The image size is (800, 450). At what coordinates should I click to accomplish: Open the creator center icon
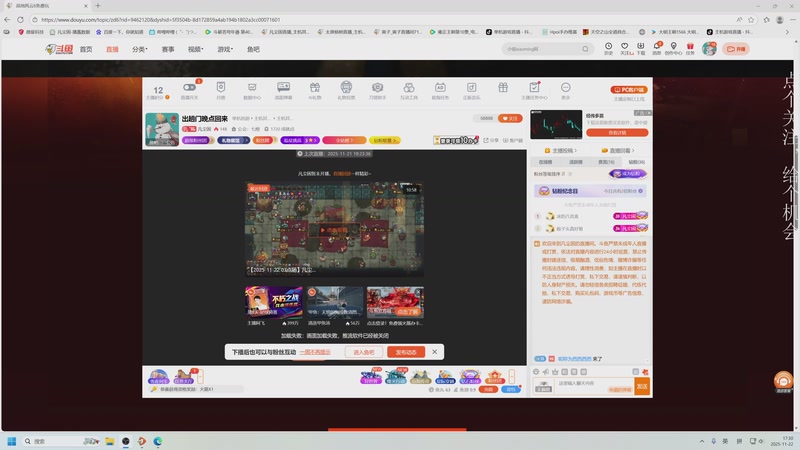673,48
